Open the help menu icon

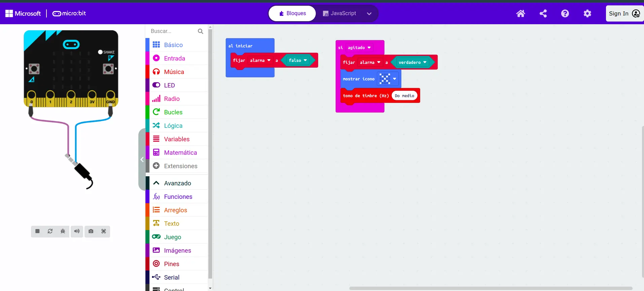pyautogui.click(x=565, y=13)
